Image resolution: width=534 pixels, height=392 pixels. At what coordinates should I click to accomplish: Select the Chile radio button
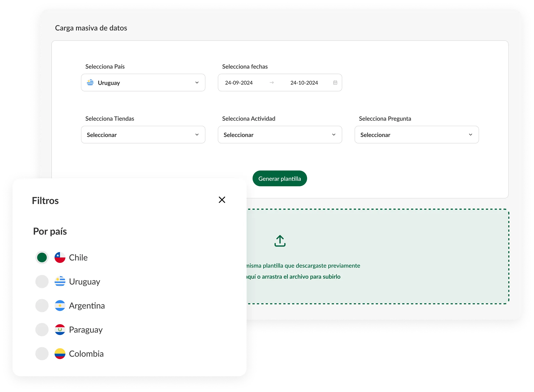click(42, 257)
